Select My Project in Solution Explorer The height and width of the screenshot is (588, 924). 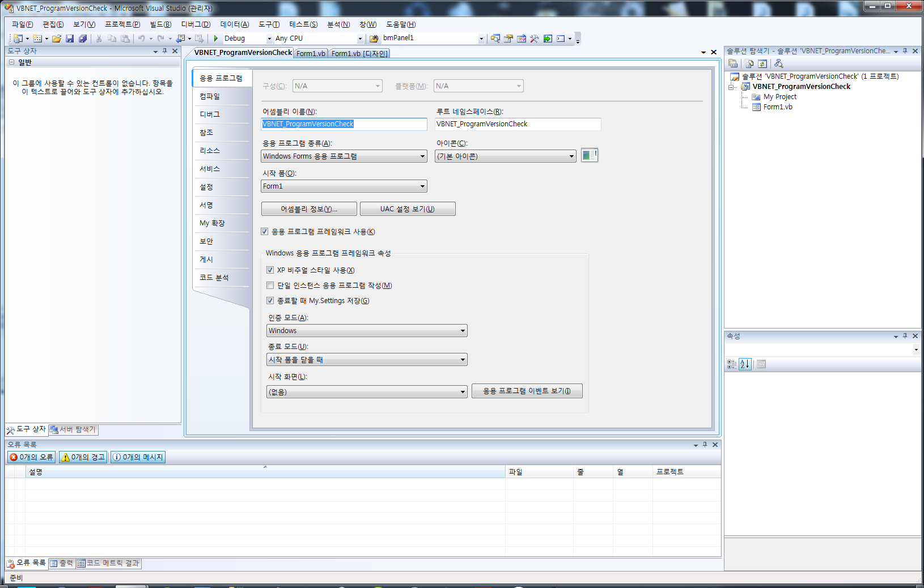click(779, 97)
